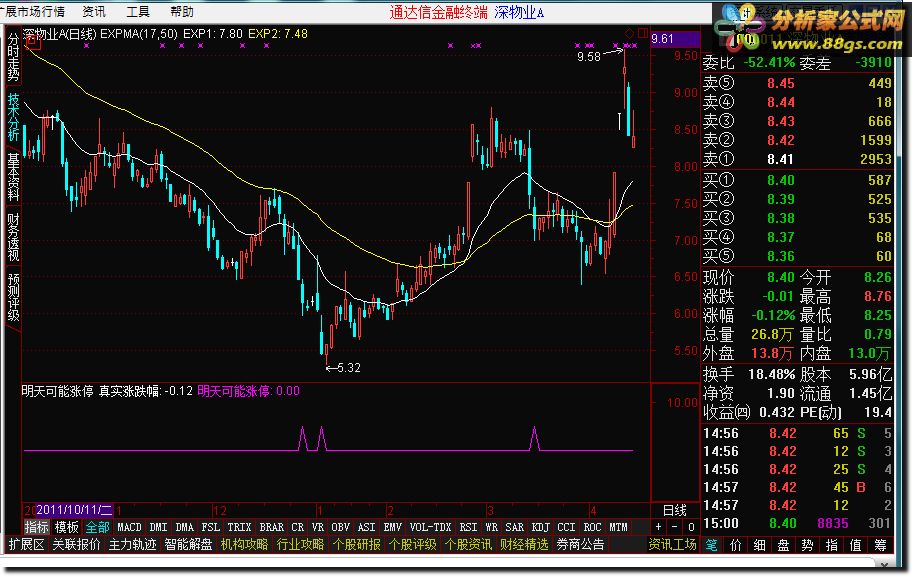This screenshot has height=577, width=914.
Task: Select the 盘 panel tab
Action: [x=783, y=546]
